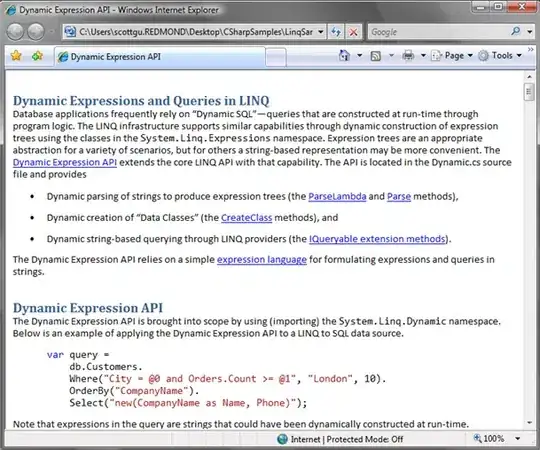This screenshot has height=450, width=540.
Task: Expand the zoom level dropdown arrow
Action: click(517, 439)
